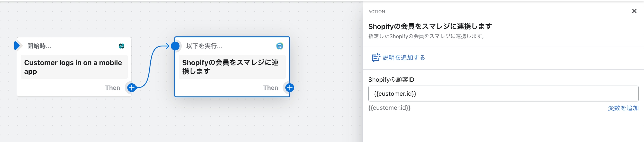Click the blue input connector on action node
This screenshot has width=644, height=142.
tap(175, 46)
